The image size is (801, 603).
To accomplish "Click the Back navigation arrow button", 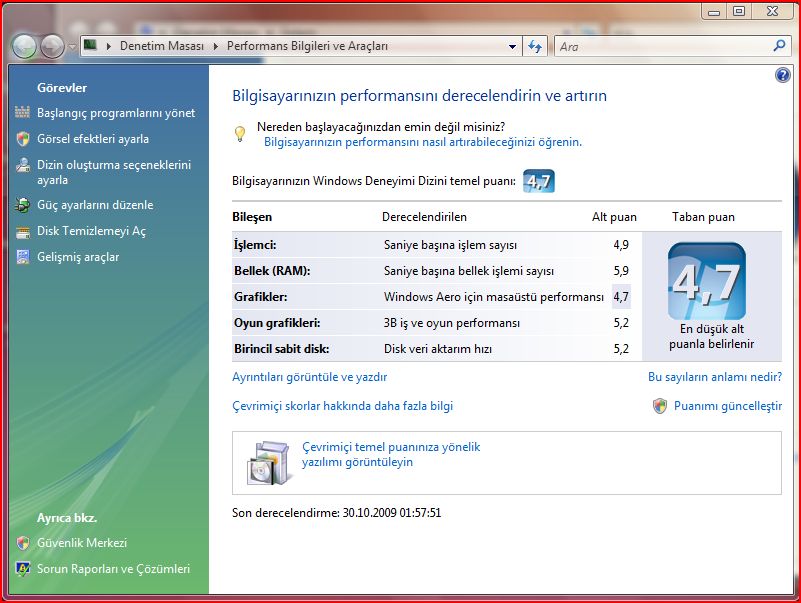I will [x=24, y=47].
